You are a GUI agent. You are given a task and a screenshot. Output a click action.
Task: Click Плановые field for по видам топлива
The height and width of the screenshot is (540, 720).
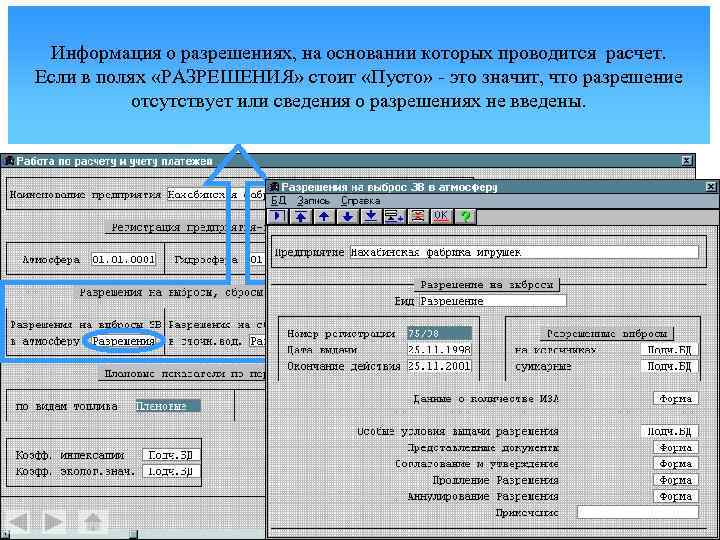tap(168, 406)
